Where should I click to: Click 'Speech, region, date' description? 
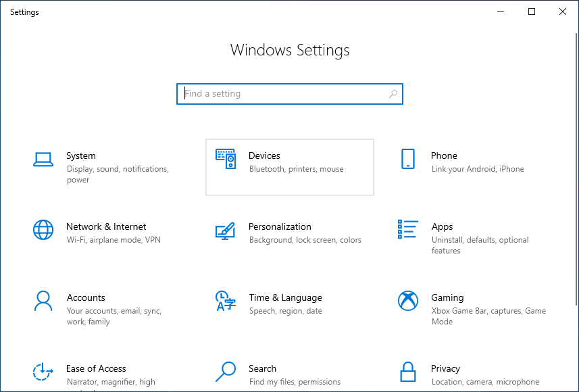[286, 311]
